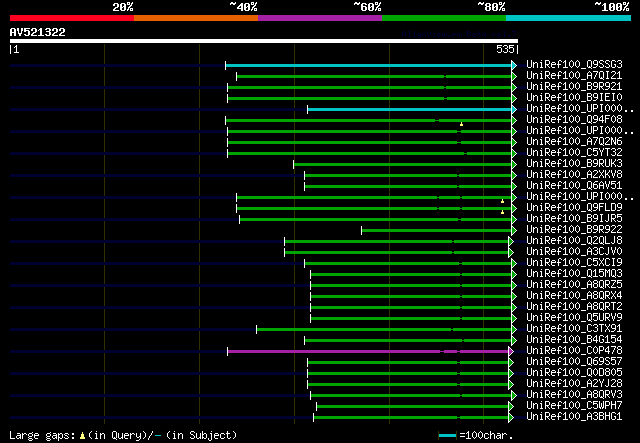Click the green alignment bar for C3TX91
The height and width of the screenshot is (443, 640).
coord(384,329)
